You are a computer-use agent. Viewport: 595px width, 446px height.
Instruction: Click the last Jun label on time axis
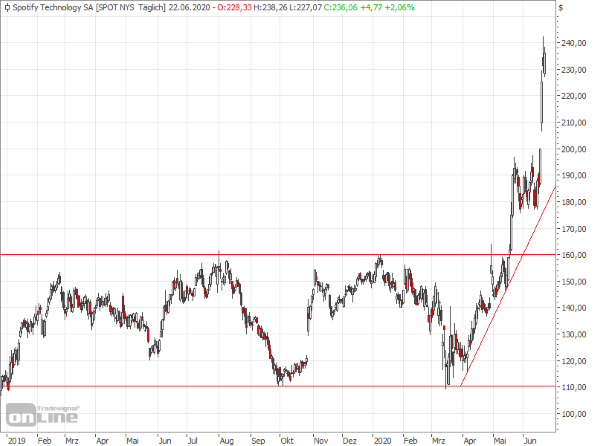click(530, 441)
